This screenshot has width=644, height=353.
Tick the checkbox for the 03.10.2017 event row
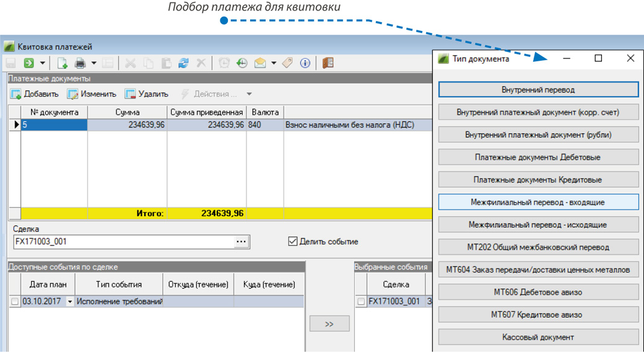(x=15, y=302)
